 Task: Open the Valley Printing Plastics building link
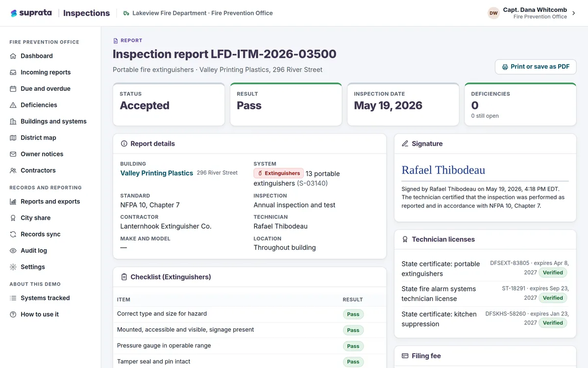coord(157,173)
